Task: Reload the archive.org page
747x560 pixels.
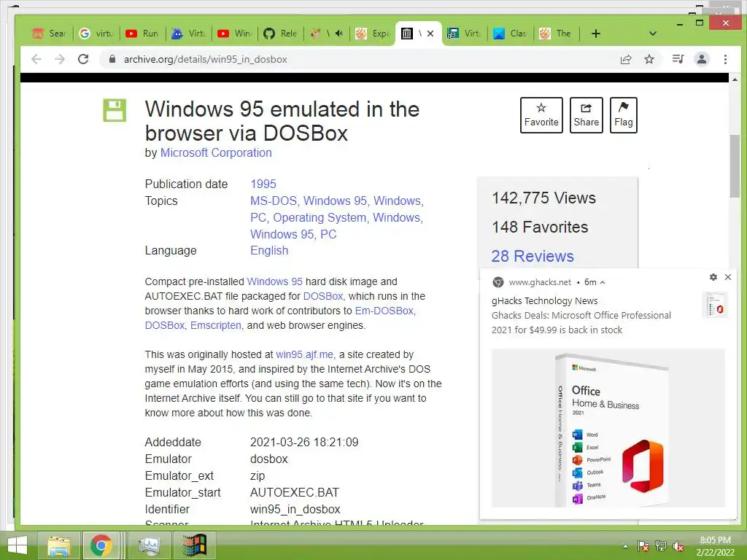Action: point(83,59)
